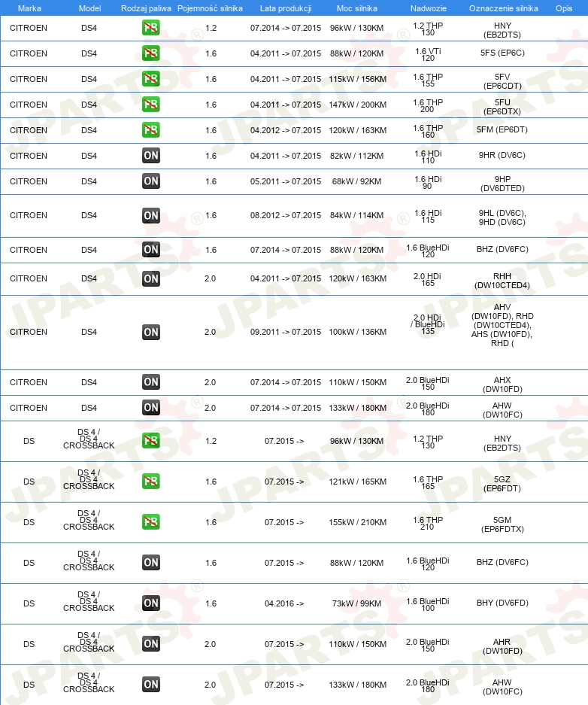Viewport: 588px width, 705px height.
Task: Click the ON icon in DS AHW (DW10FC) row
Action: [x=151, y=685]
